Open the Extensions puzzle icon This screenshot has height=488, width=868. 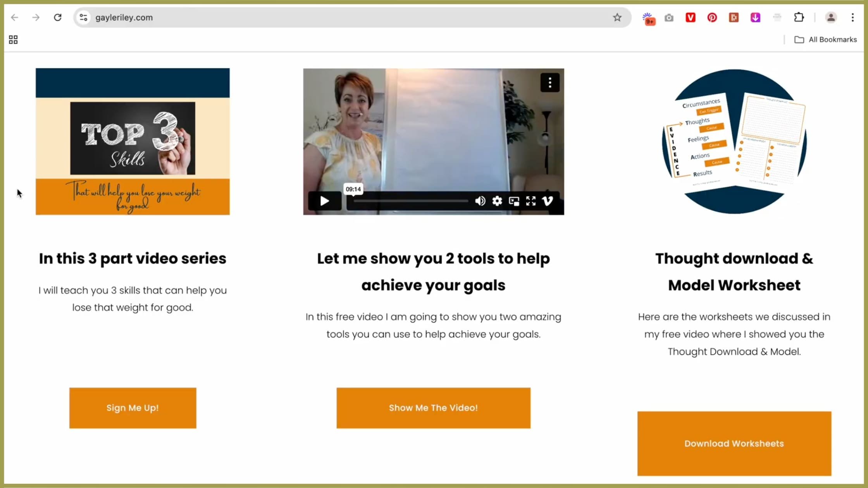(x=799, y=17)
